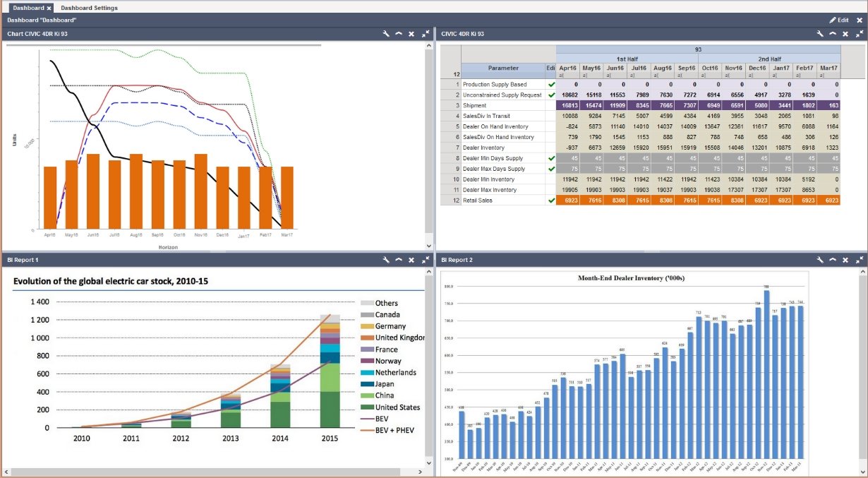Click the China legend swatch in BI Report 1
Viewport: 868px width, 478px height.
click(x=367, y=395)
